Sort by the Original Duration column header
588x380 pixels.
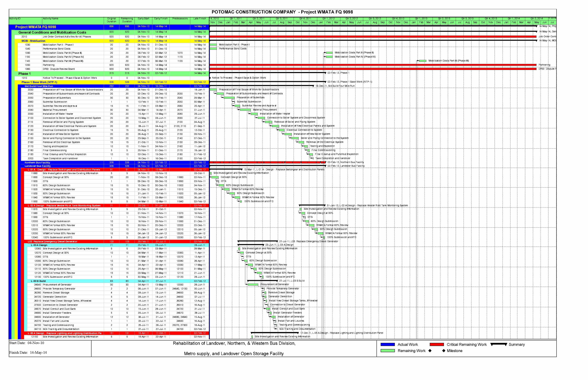[111, 21]
